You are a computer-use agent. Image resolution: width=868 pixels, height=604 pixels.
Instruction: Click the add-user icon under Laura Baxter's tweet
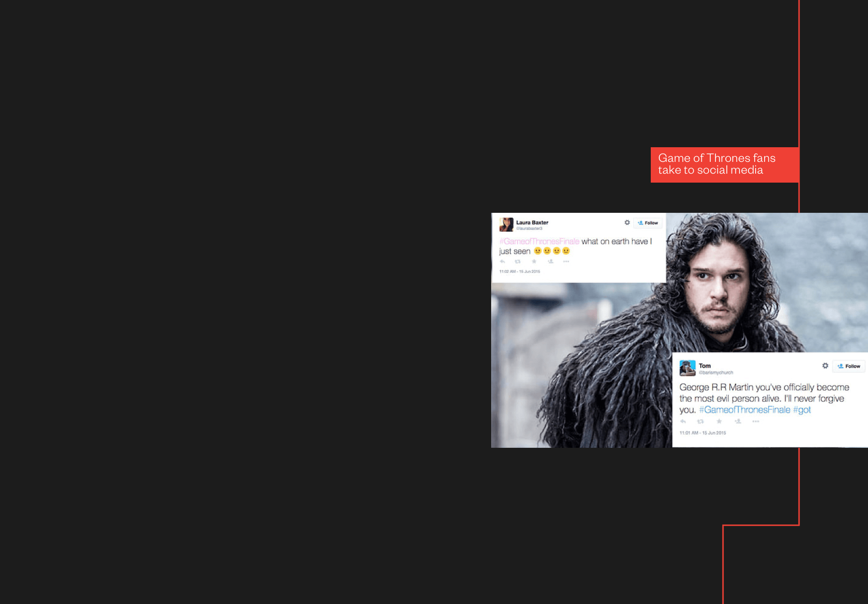tap(550, 261)
